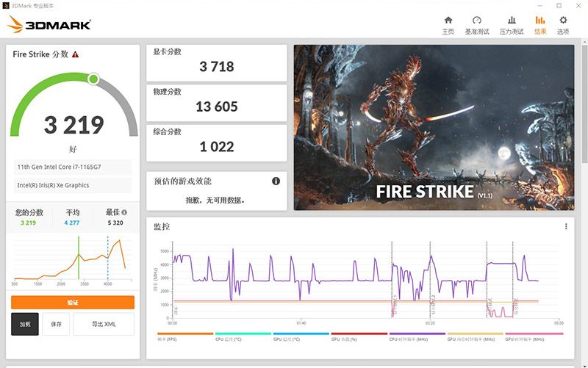588x368 pixels.
Task: Click the 01:40 mark on monitoring timeline
Action: point(301,322)
